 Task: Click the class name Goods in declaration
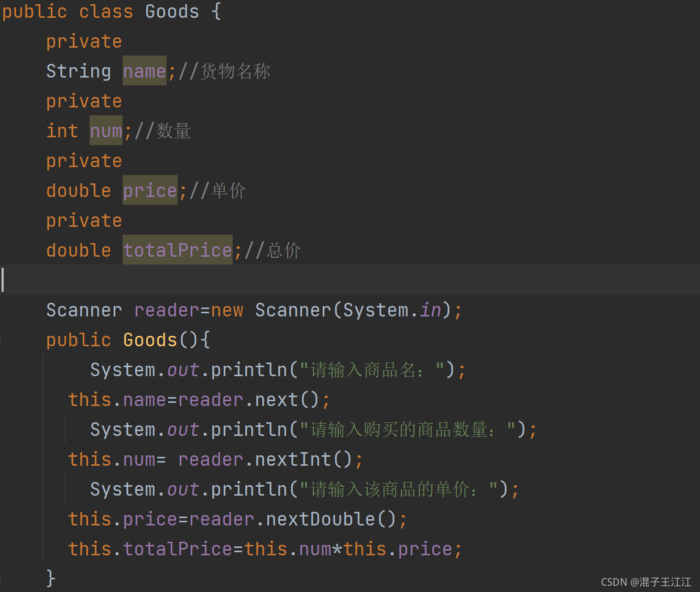[x=172, y=12]
